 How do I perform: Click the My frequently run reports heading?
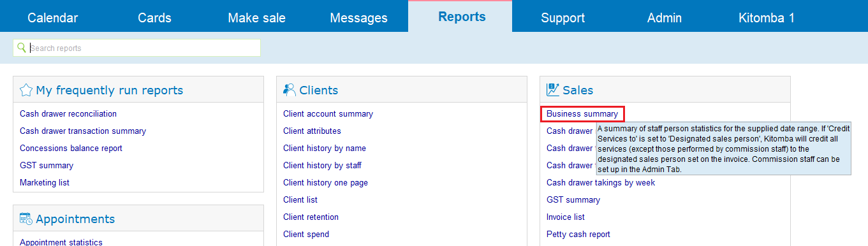click(x=110, y=90)
